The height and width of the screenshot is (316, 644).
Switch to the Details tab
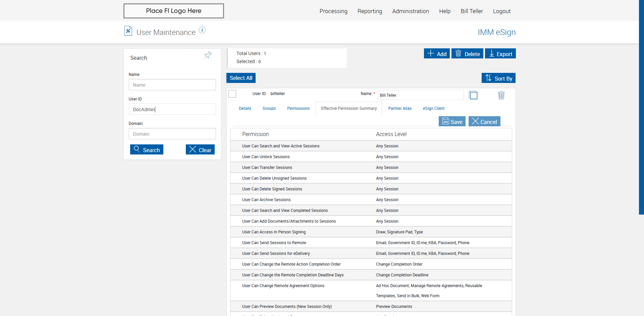point(245,108)
